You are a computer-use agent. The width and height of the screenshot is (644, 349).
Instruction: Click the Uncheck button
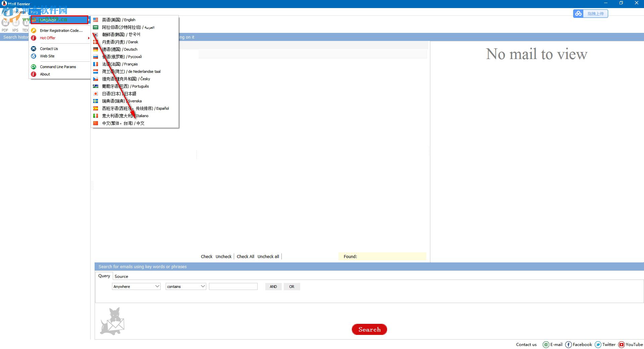point(224,257)
